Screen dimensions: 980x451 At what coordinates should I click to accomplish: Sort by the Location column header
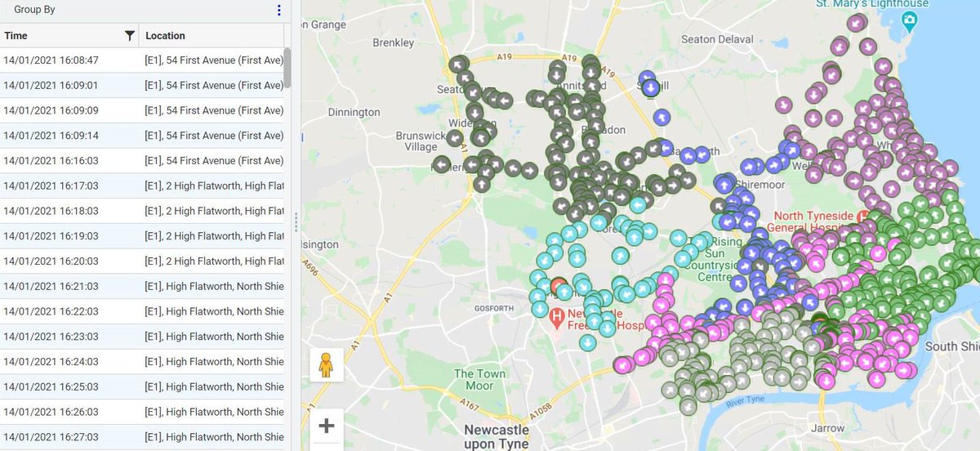pos(212,35)
